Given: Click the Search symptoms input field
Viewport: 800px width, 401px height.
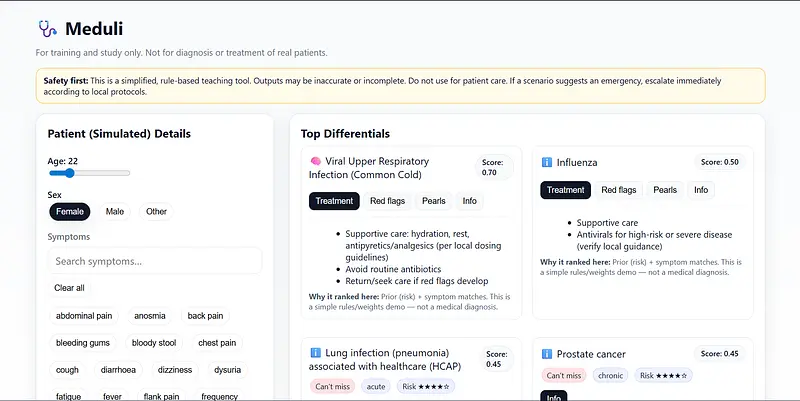Looking at the screenshot, I should [155, 261].
